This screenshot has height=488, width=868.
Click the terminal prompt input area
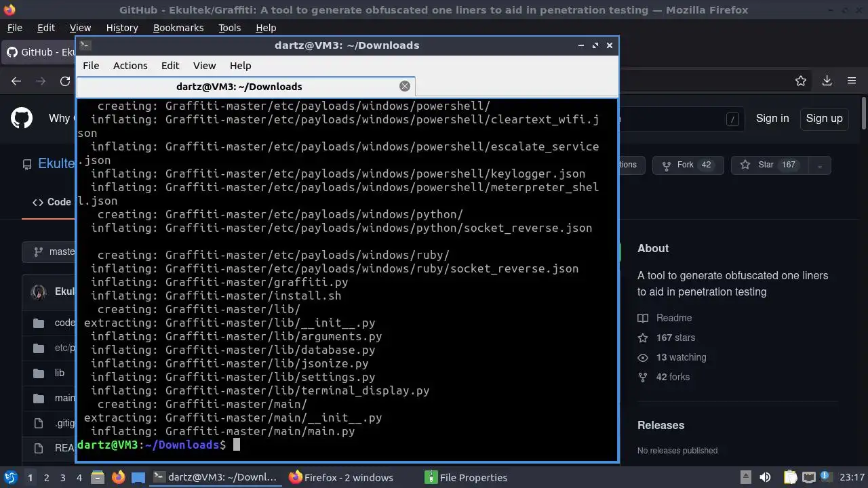(x=237, y=445)
